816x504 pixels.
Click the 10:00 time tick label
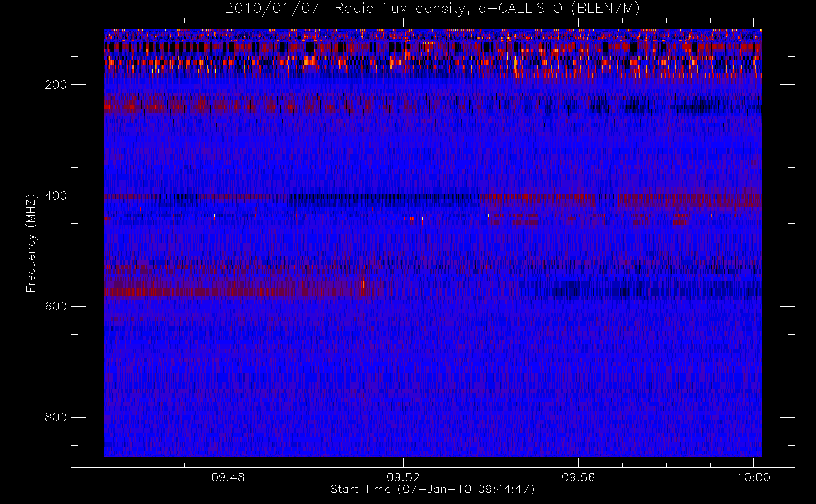click(754, 477)
